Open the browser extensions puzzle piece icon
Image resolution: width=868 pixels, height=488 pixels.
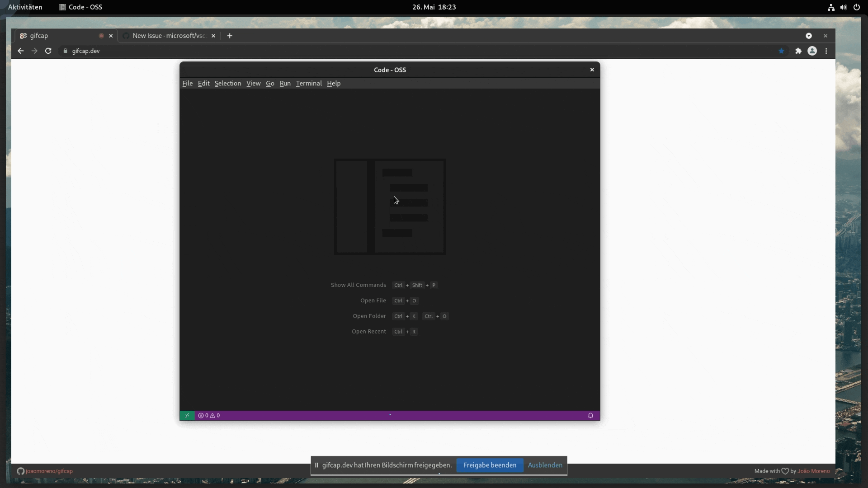click(x=798, y=51)
